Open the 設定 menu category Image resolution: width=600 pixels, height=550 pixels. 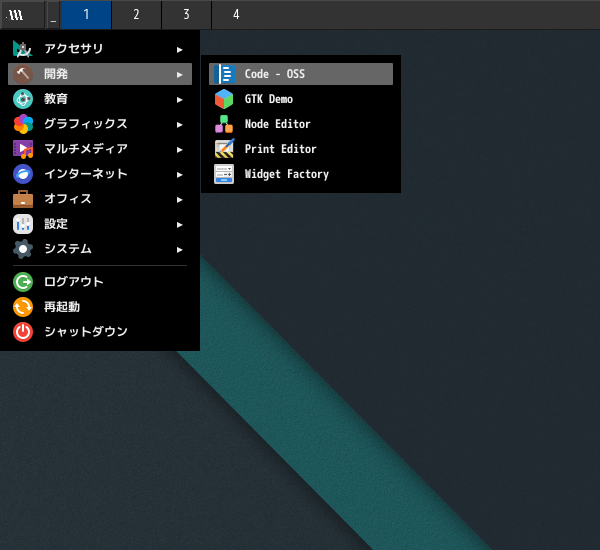pos(56,224)
